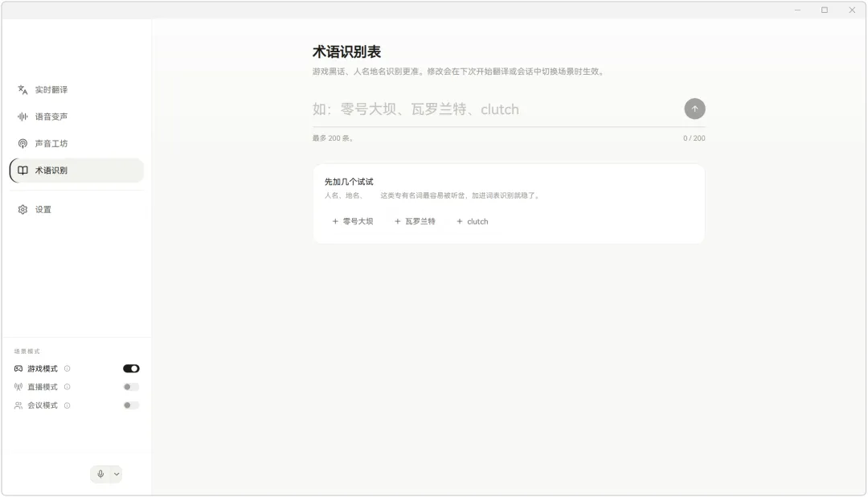Click the 最多 200 条 hint text

tap(333, 138)
